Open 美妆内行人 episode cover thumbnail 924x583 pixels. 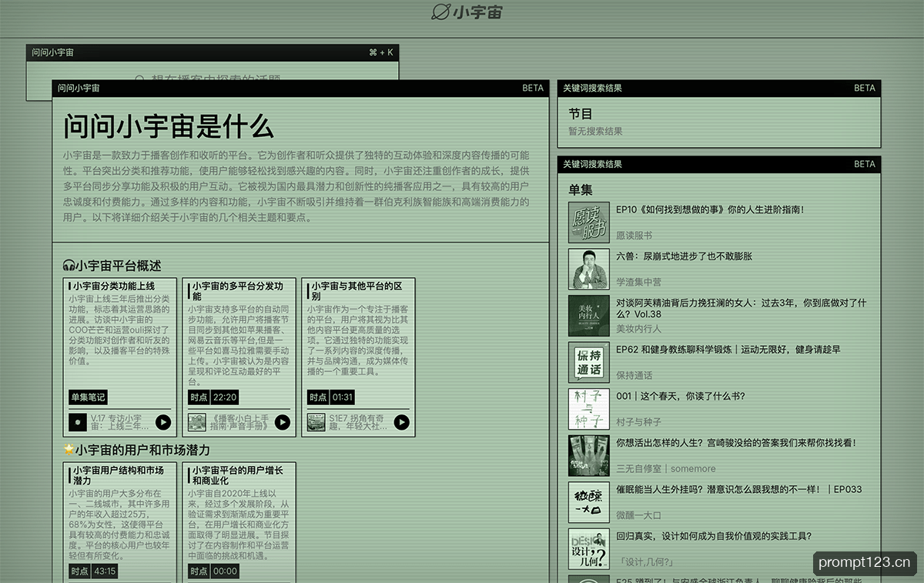pyautogui.click(x=589, y=315)
